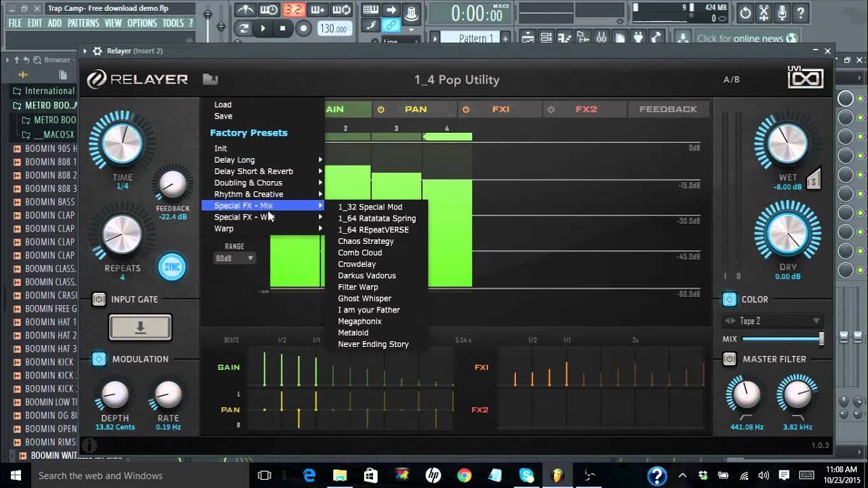The image size is (868, 488).
Task: Toggle the FX1 layer power button
Action: (466, 109)
